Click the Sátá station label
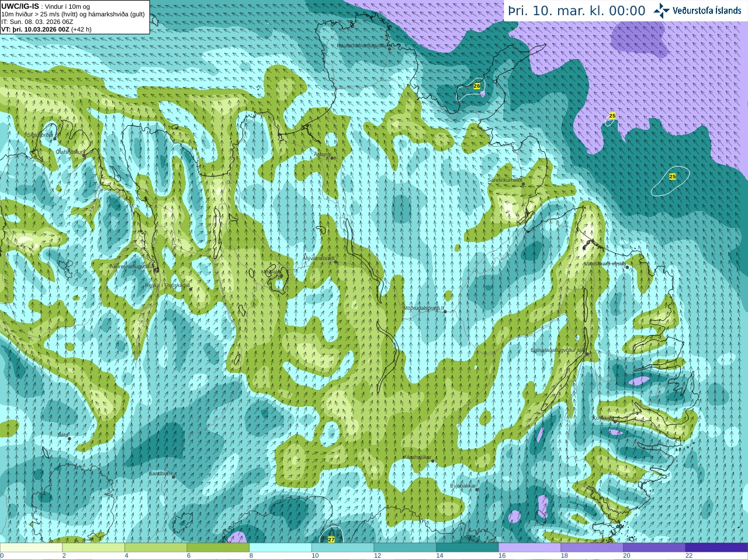This screenshot has height=560, width=748. 63,435
